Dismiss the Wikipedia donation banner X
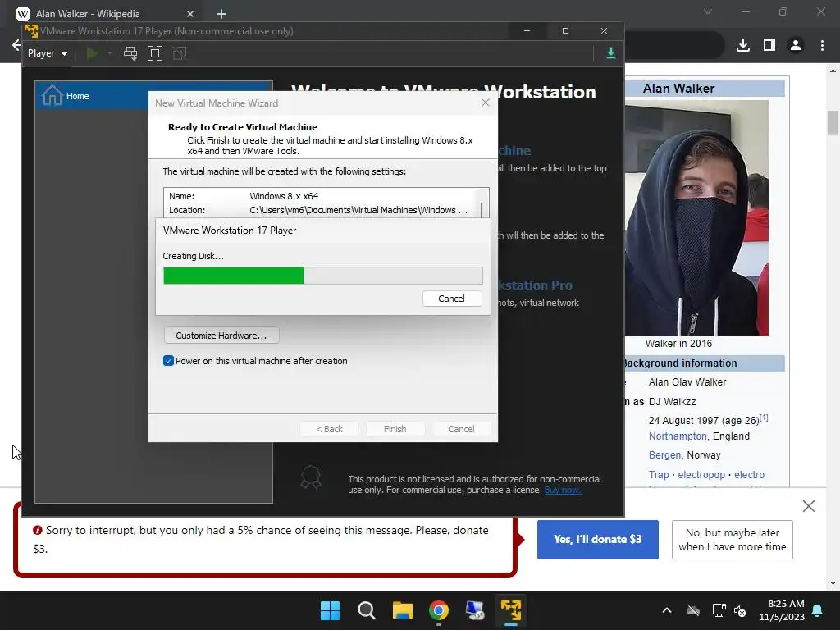The width and height of the screenshot is (840, 630). coord(809,505)
